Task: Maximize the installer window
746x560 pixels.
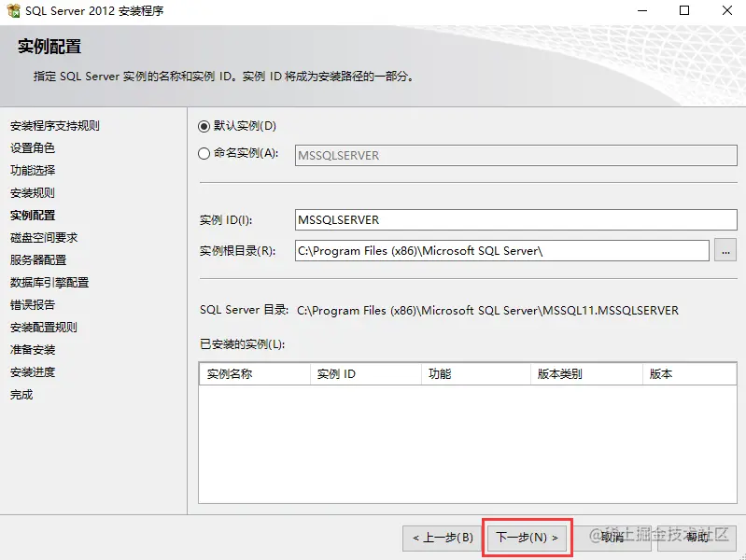Action: (684, 10)
